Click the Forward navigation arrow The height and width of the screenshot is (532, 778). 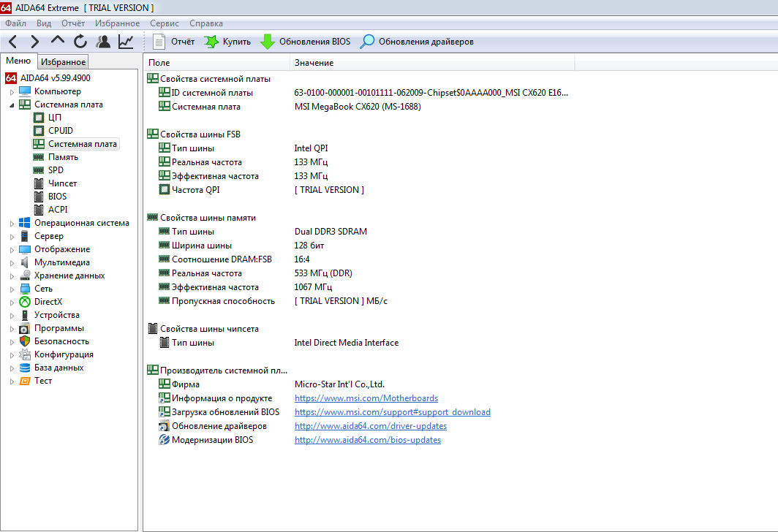coord(35,42)
